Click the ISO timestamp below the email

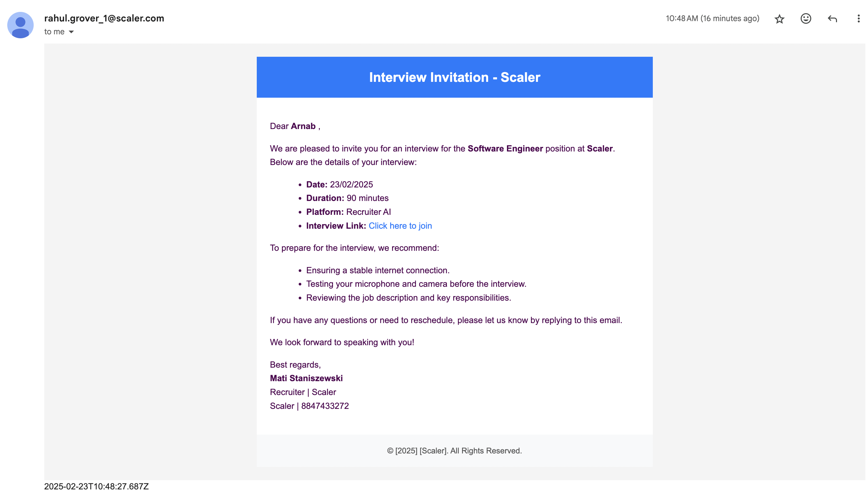coord(96,486)
